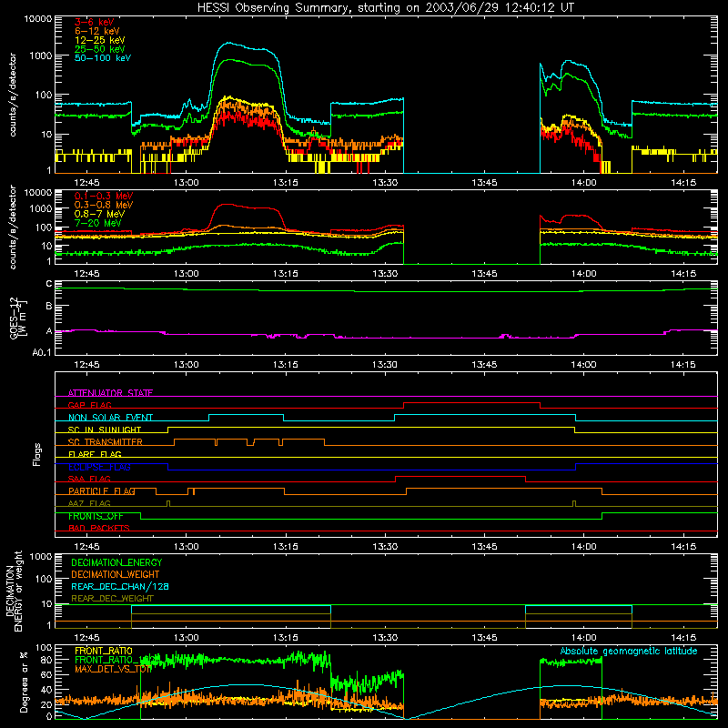Viewport: 728px width, 728px height.
Task: Click the NON_SOLAR_EVENT flag label
Action: tap(110, 418)
